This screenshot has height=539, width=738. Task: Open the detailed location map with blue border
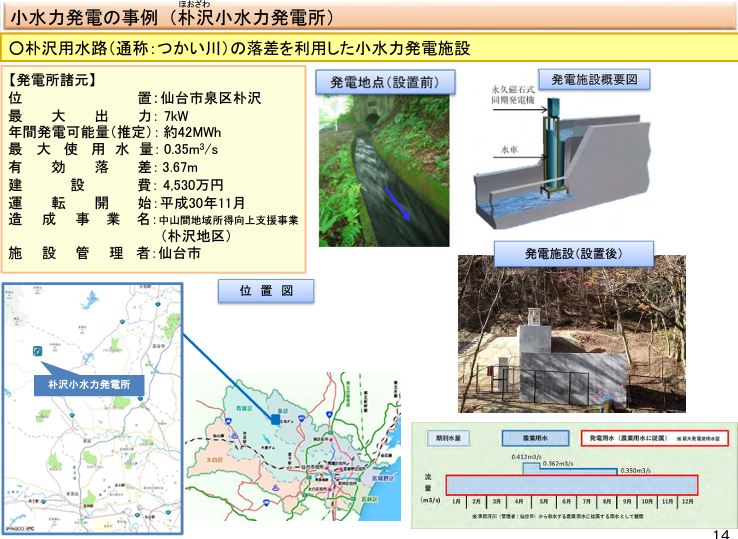click(92, 409)
